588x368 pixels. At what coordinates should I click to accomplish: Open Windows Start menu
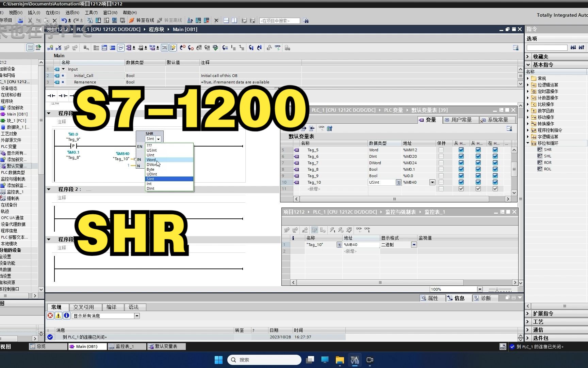tap(218, 360)
